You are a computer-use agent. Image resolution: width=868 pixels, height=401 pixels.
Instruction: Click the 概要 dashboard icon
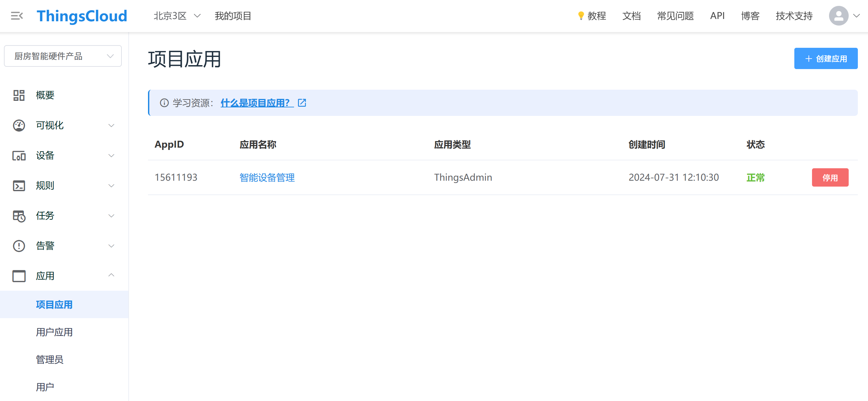pyautogui.click(x=19, y=95)
